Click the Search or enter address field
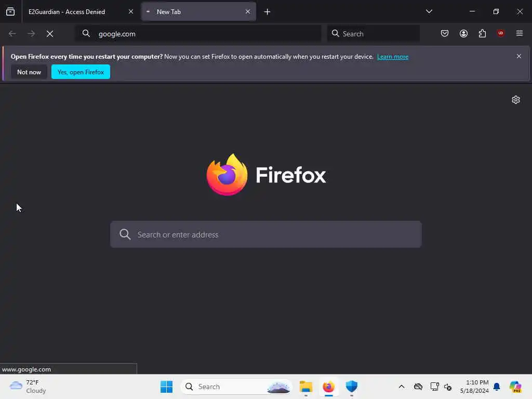 coord(266,234)
